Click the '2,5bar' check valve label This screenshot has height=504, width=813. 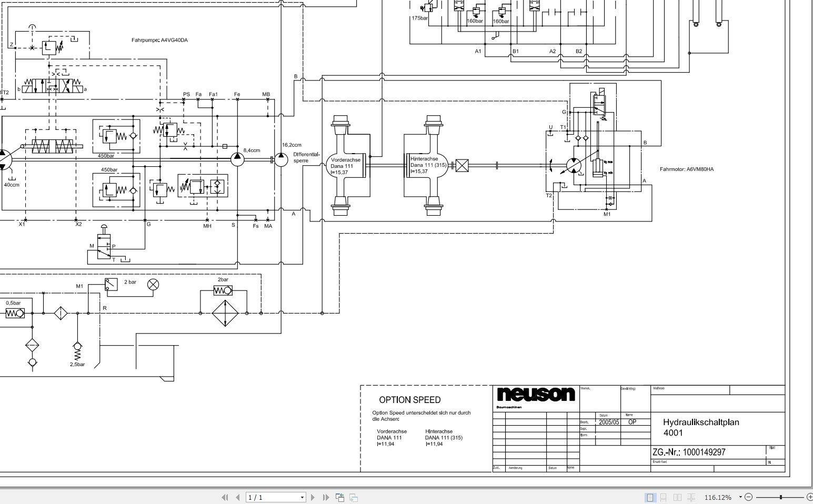point(77,364)
